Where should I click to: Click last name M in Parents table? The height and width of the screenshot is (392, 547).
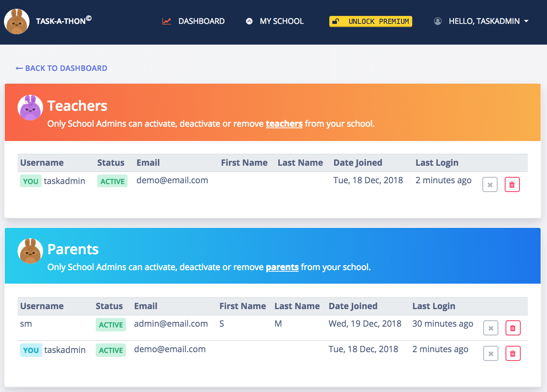coord(278,323)
